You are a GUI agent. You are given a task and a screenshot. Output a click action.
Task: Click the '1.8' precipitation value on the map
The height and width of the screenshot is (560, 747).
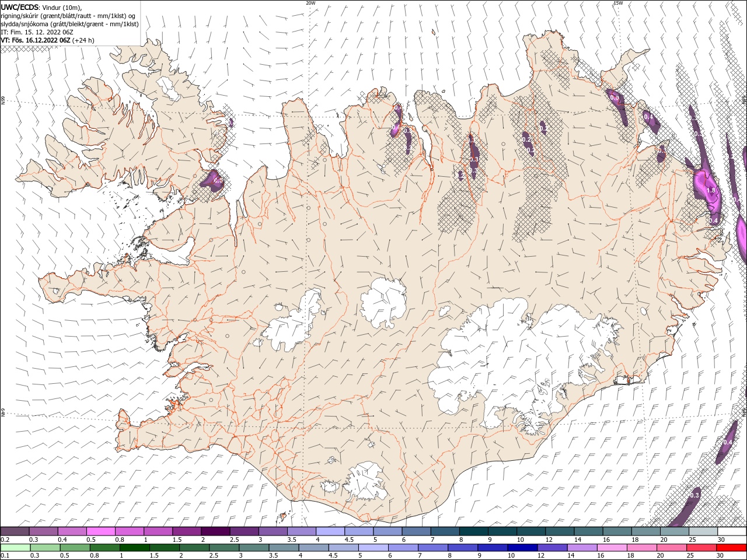tap(711, 190)
